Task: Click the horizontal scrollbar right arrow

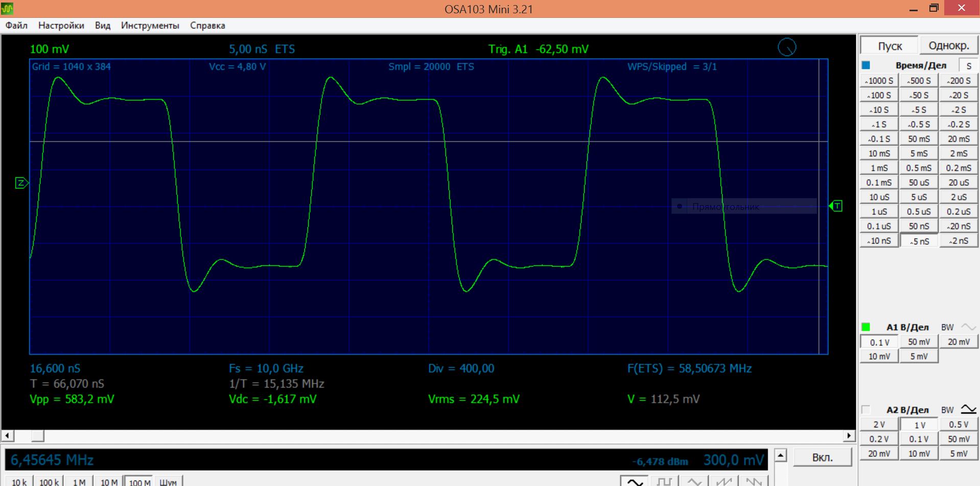Action: click(849, 435)
